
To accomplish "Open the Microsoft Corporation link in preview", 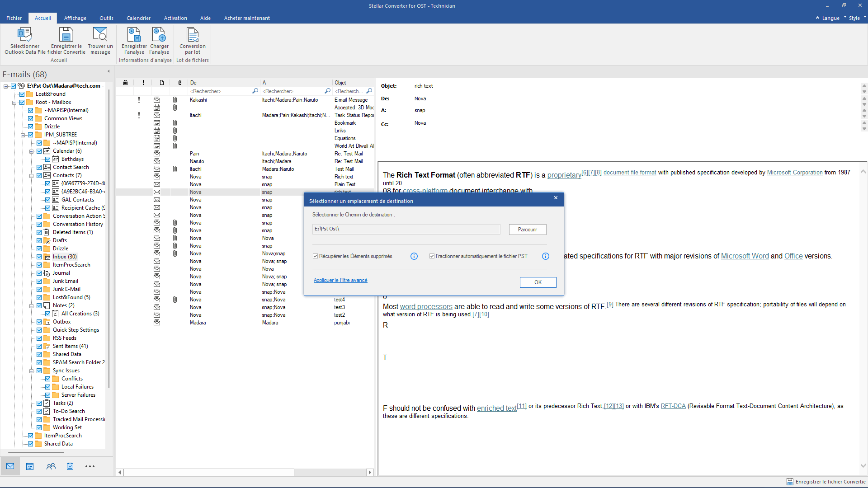I will coord(795,172).
